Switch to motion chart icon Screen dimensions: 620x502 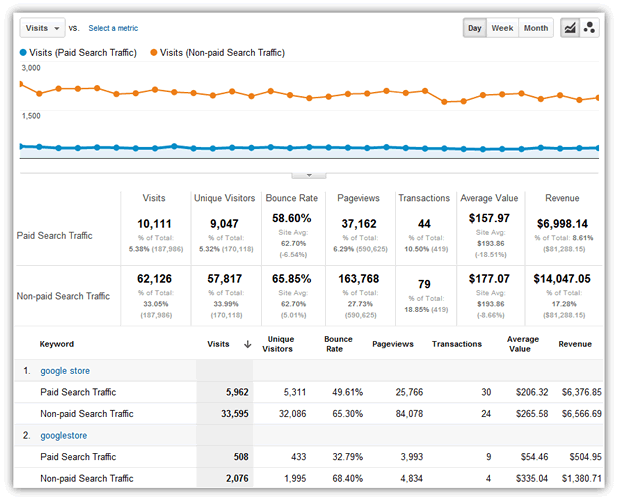pos(590,28)
